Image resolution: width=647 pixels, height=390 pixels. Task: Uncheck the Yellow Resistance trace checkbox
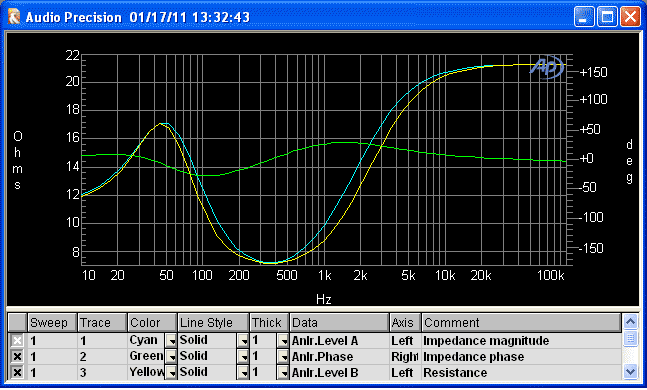click(17, 373)
